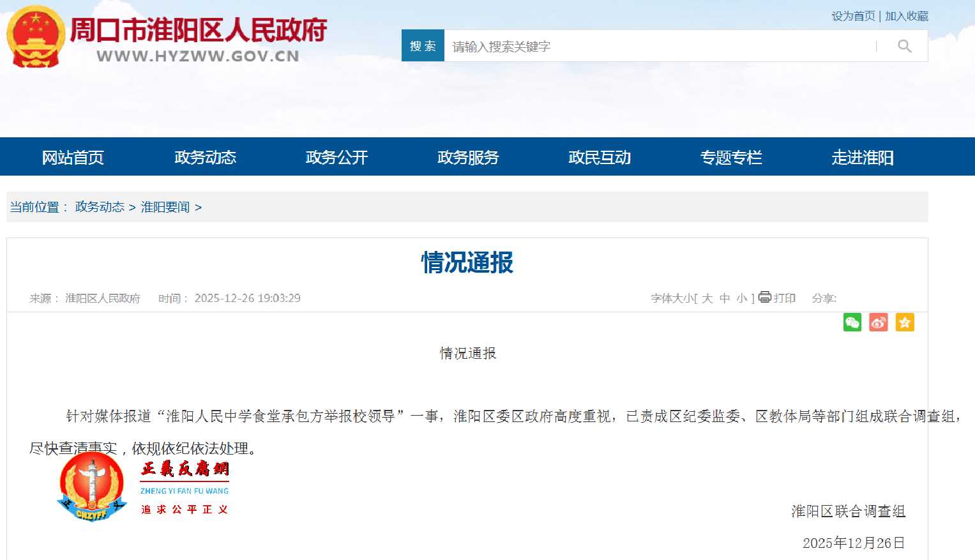Click the yellow star favorite share icon
Image resolution: width=975 pixels, height=560 pixels.
pos(904,322)
